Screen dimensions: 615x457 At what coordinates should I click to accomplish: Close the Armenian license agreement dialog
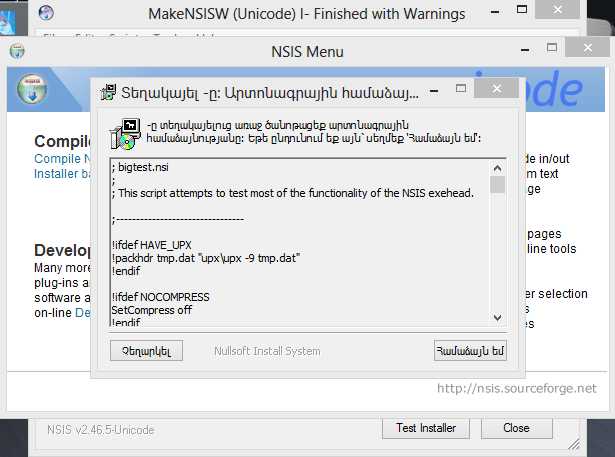(497, 89)
